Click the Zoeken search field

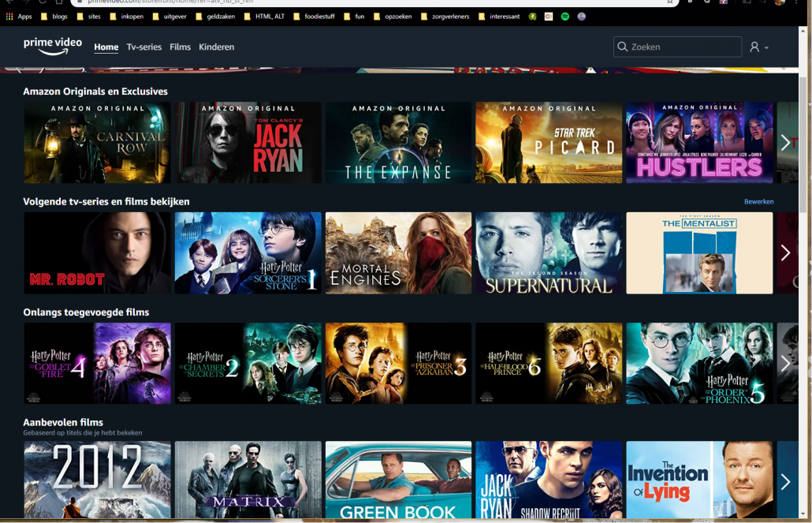click(x=677, y=47)
